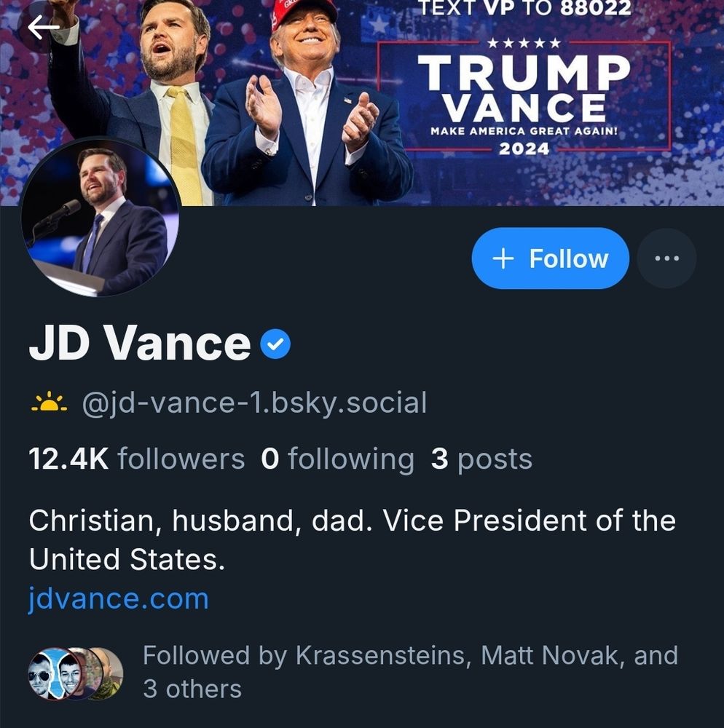Viewport: 724px width, 728px height.
Task: View the 0 following list
Action: [x=337, y=459]
